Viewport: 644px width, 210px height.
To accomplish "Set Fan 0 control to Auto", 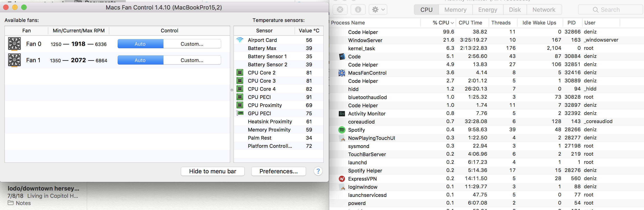I will (x=140, y=44).
